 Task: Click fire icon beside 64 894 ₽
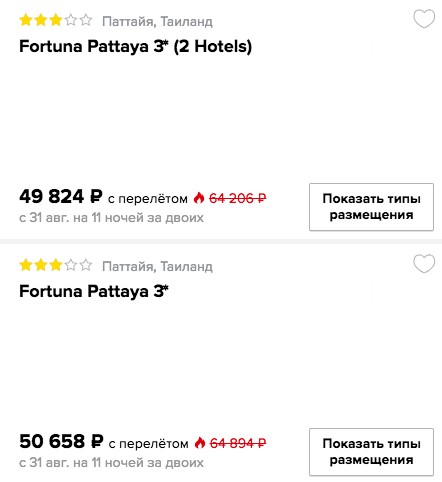(200, 443)
